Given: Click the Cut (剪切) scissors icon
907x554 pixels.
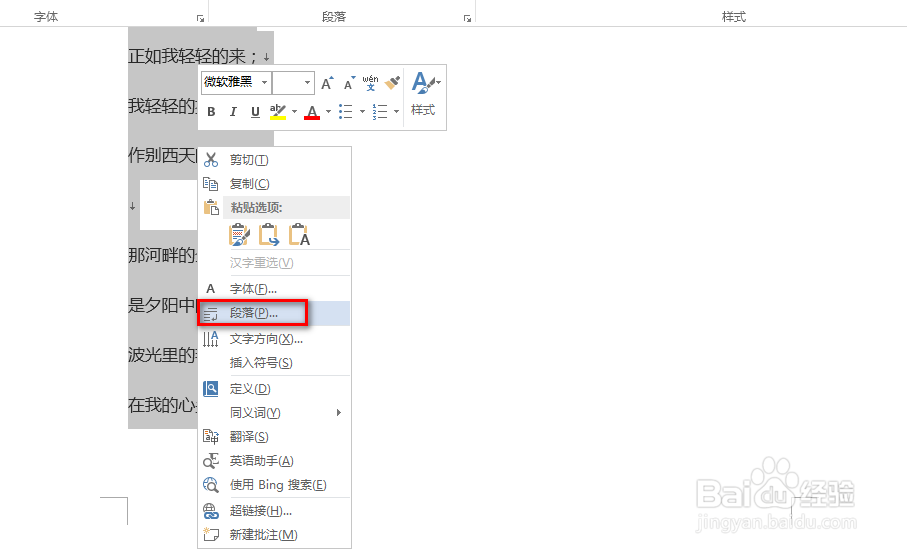Looking at the screenshot, I should (x=211, y=160).
